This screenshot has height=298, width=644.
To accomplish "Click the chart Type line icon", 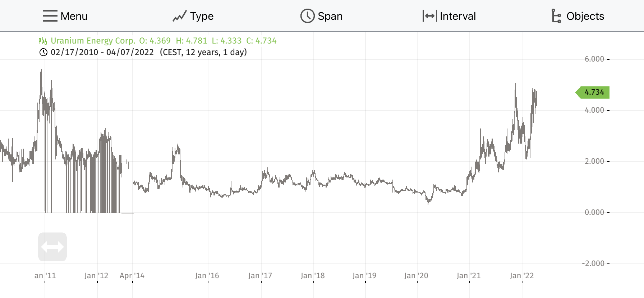I will click(179, 16).
